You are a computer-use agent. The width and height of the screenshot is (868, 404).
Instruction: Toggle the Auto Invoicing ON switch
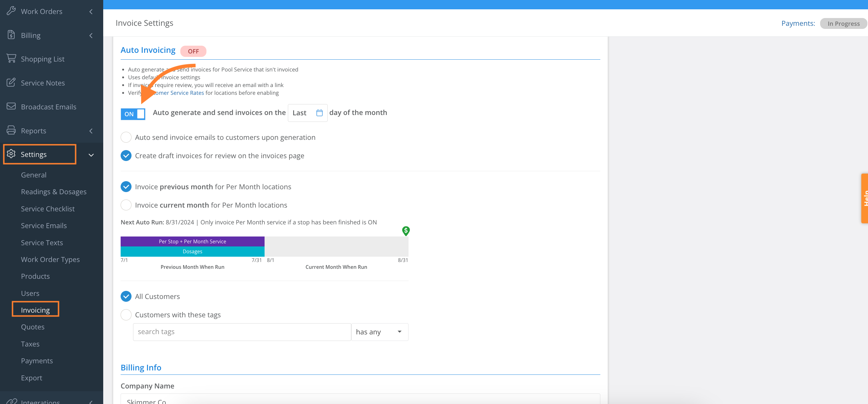pyautogui.click(x=133, y=114)
